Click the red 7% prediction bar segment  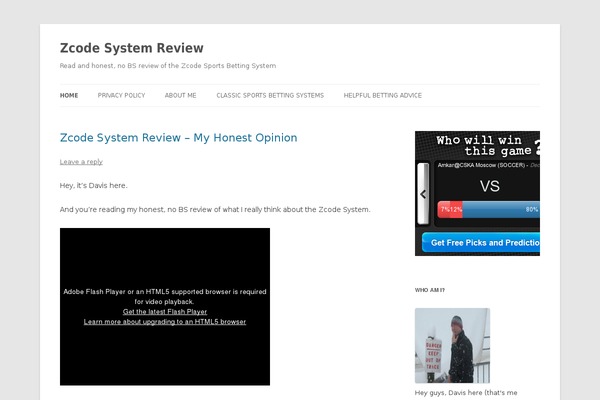click(443, 210)
